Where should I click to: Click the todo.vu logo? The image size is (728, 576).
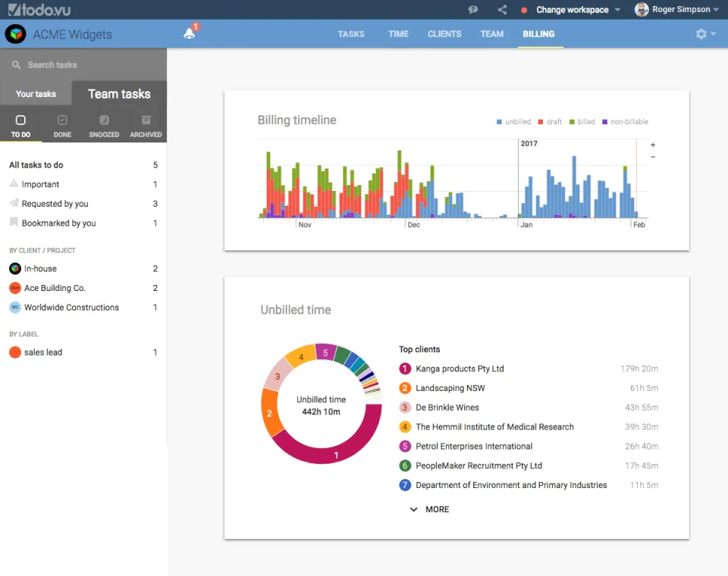point(39,9)
